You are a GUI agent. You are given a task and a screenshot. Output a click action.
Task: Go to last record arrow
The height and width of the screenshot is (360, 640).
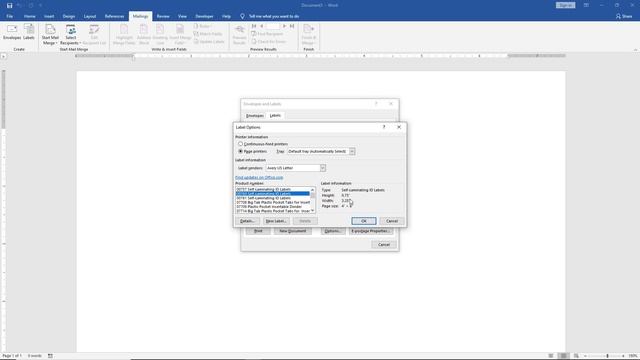click(x=292, y=26)
